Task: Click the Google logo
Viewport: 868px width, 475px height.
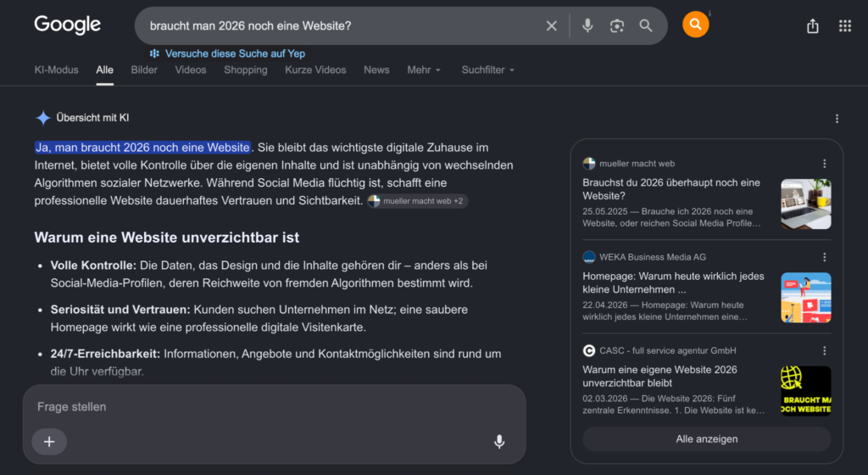Action: point(68,25)
